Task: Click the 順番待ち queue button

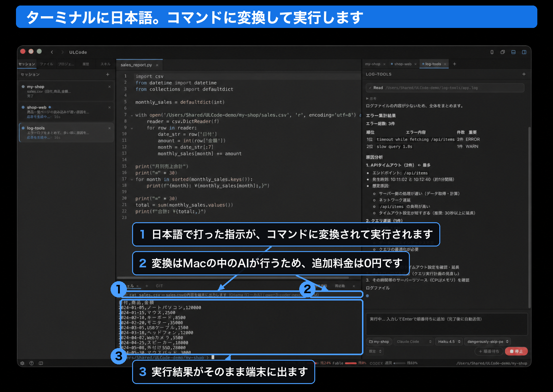Action: click(x=489, y=351)
